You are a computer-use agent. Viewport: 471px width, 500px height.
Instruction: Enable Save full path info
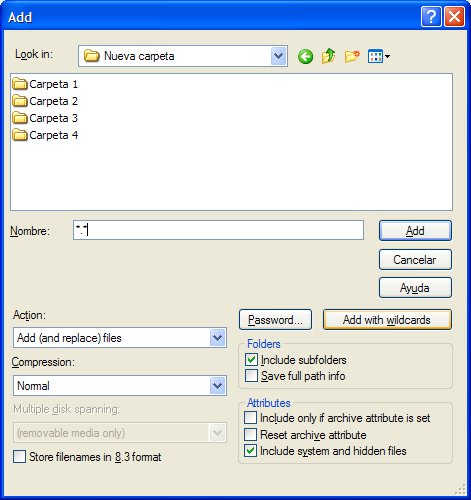click(251, 376)
